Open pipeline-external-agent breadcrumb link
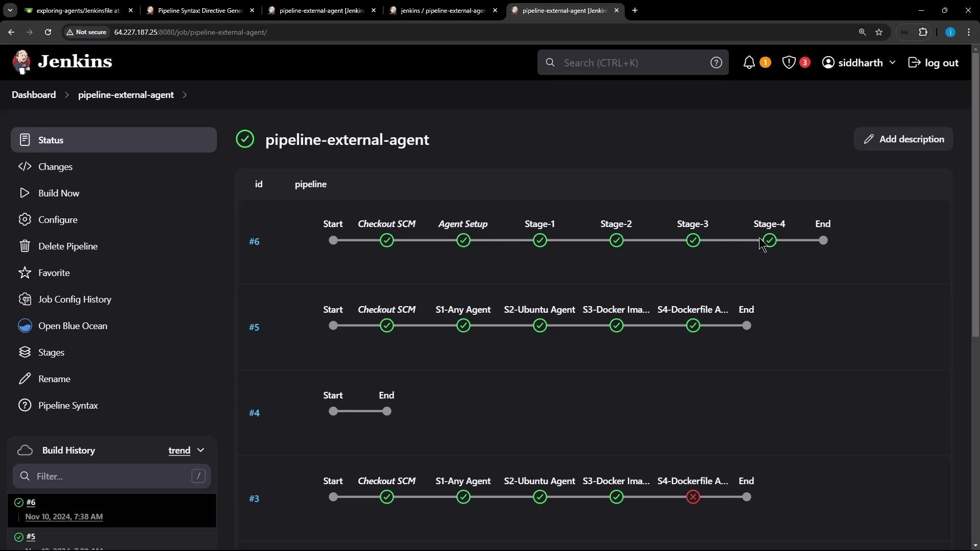Screen dimensions: 980x551 click(x=126, y=95)
